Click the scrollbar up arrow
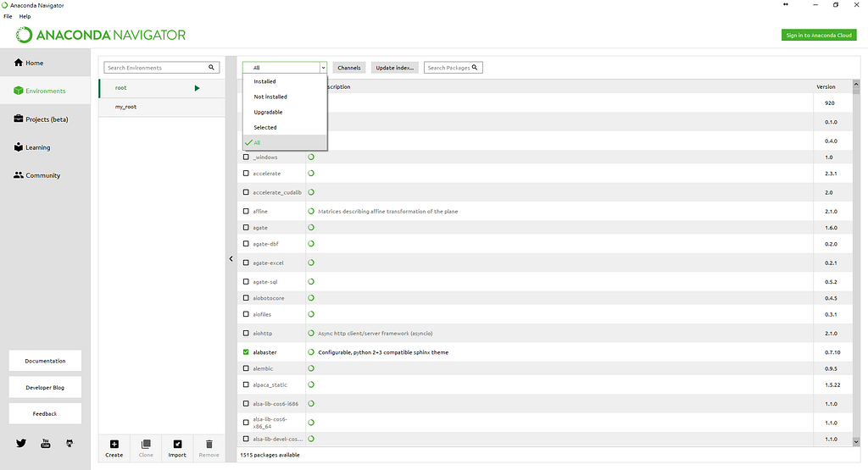This screenshot has height=470, width=868. (x=856, y=84)
